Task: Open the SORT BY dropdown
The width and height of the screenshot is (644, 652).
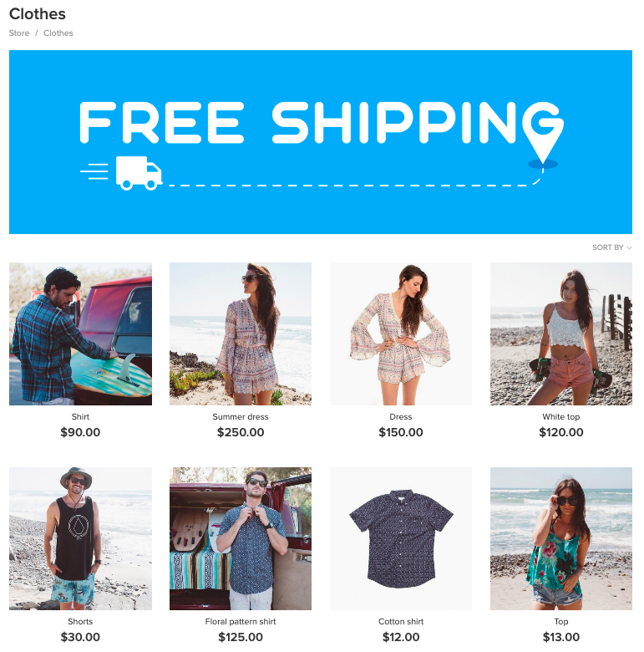Action: pos(611,247)
